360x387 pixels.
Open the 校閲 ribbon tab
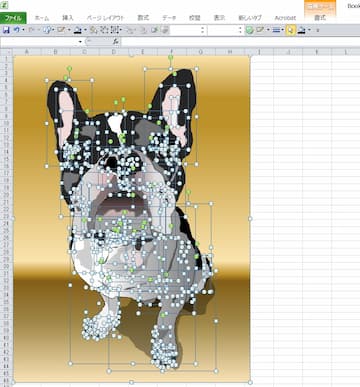195,18
